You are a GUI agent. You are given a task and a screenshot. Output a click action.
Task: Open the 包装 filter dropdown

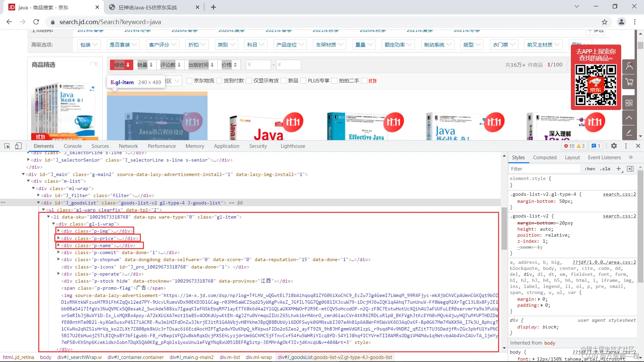coord(89,45)
